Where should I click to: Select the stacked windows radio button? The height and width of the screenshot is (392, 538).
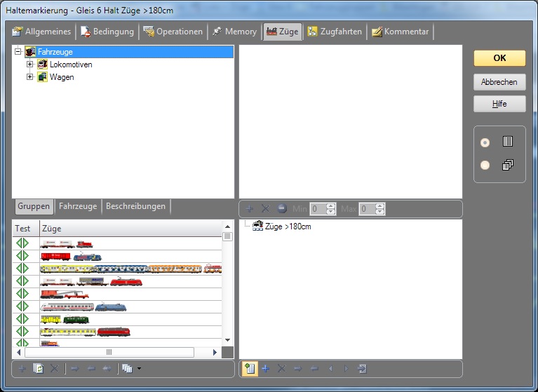pyautogui.click(x=485, y=165)
